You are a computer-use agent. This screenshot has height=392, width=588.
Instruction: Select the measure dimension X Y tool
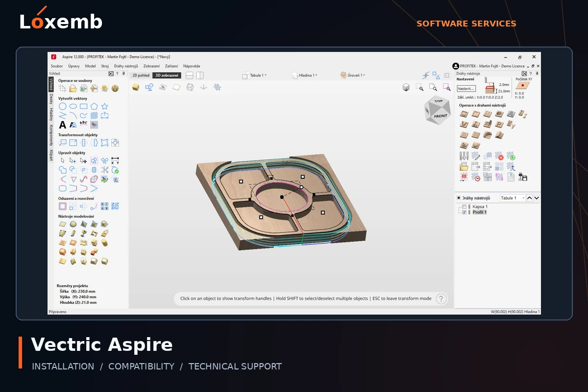(x=115, y=160)
